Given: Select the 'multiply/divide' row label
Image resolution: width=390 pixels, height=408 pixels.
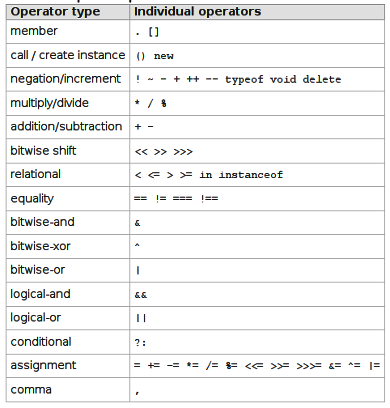Looking at the screenshot, I should 50,103.
